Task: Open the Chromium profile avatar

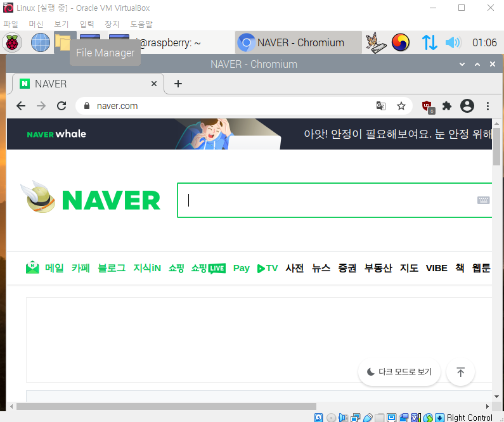Action: [467, 106]
